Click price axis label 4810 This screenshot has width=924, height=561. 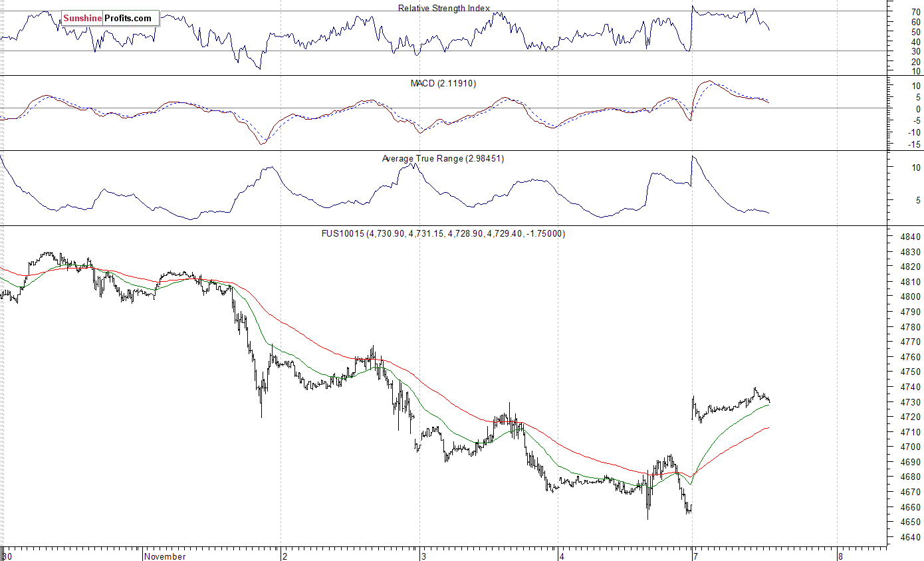click(911, 282)
